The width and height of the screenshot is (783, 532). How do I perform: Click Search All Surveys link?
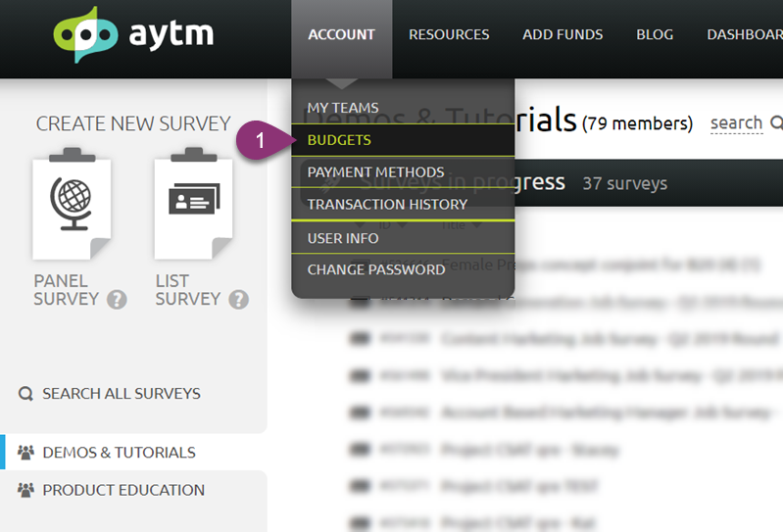(122, 394)
